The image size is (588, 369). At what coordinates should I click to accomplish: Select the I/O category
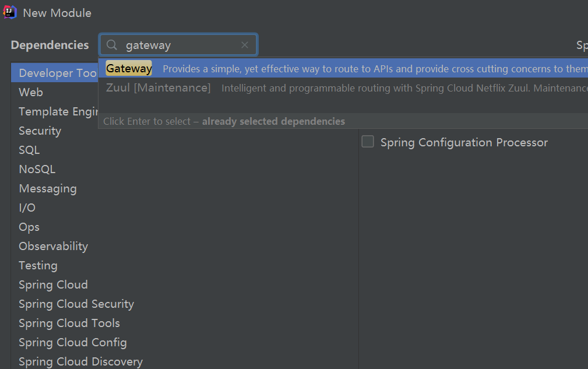(27, 208)
